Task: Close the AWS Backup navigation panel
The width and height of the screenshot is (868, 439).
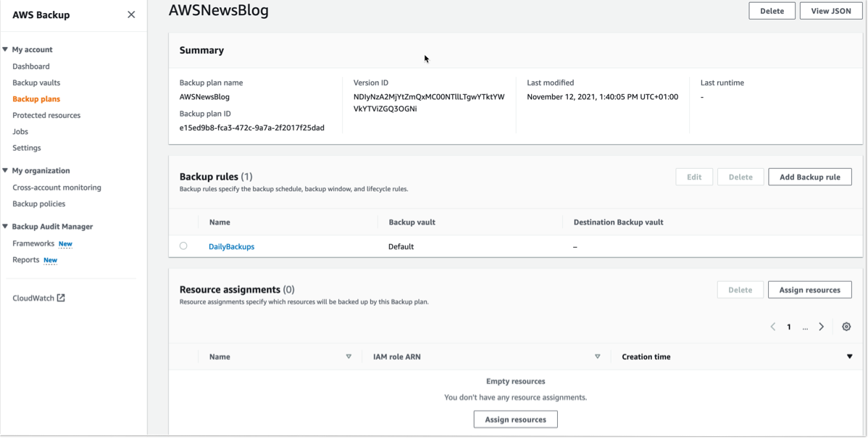Action: tap(131, 14)
